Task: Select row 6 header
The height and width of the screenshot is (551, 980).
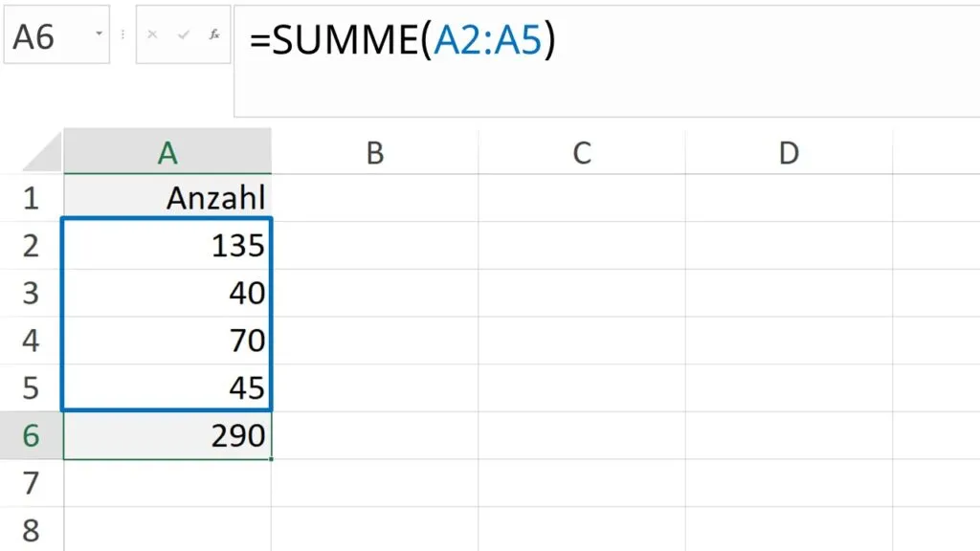Action: [32, 435]
